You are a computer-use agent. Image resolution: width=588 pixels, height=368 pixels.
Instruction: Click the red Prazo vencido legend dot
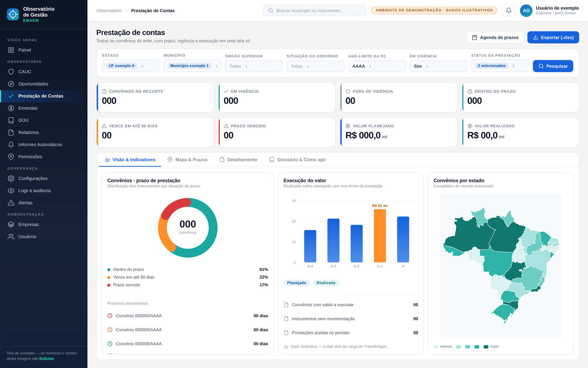click(109, 285)
